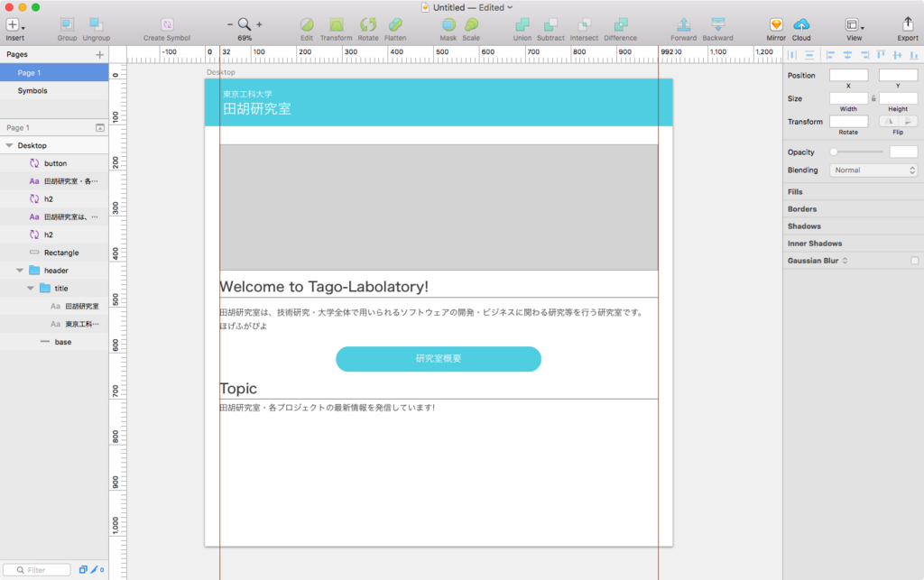Collapse the Desktop artboard group
Viewport: 924px width, 580px height.
[9, 145]
